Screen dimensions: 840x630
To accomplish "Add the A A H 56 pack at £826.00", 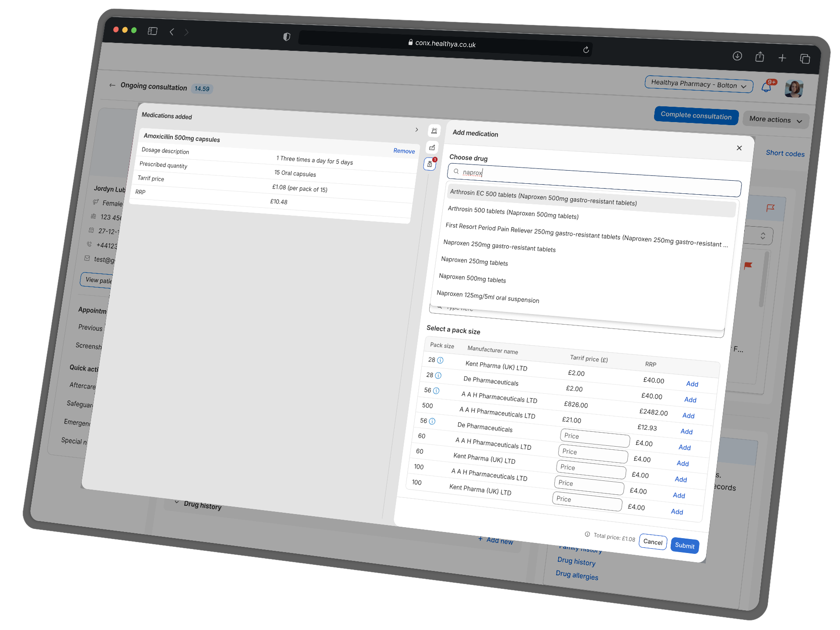I will [x=688, y=416].
